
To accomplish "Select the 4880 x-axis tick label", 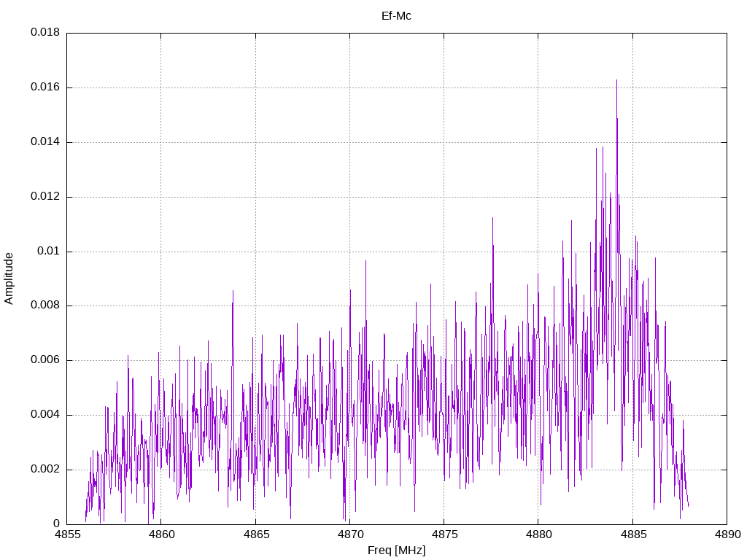I will click(538, 534).
